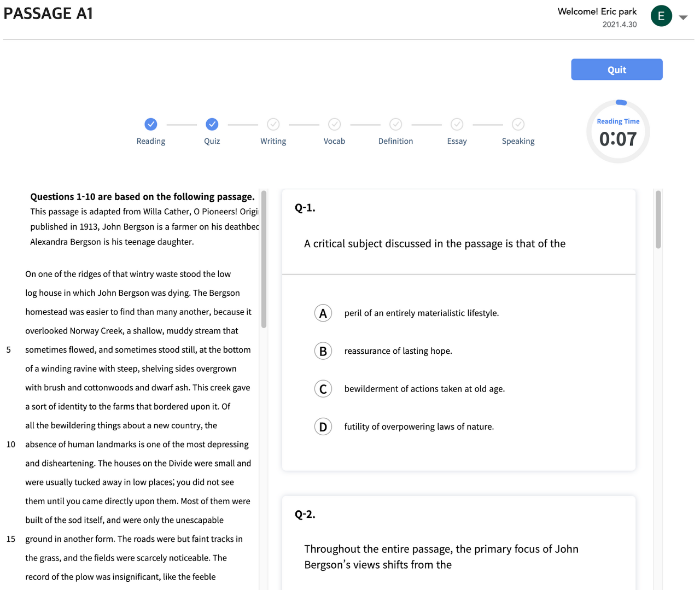
Task: Click 'reassurance of lasting hope' option text
Action: click(x=398, y=351)
